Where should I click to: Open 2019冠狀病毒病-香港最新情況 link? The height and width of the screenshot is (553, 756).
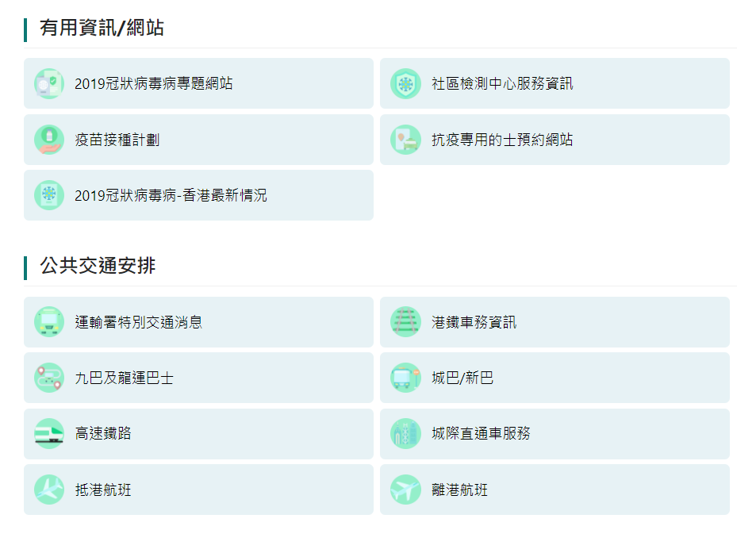click(x=171, y=195)
